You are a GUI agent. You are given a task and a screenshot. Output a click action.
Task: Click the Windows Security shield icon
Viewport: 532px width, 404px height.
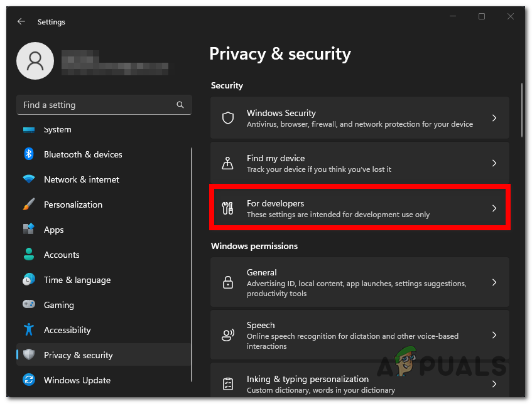click(228, 118)
